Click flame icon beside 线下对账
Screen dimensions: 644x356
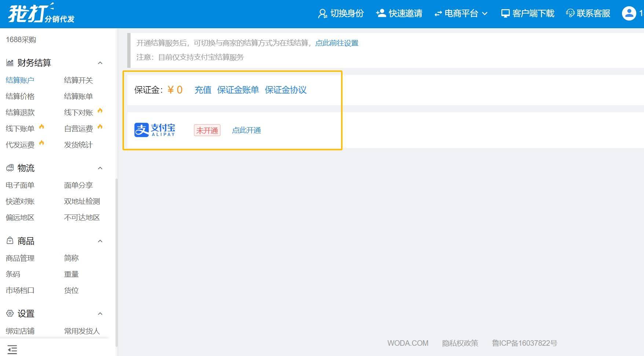click(100, 111)
